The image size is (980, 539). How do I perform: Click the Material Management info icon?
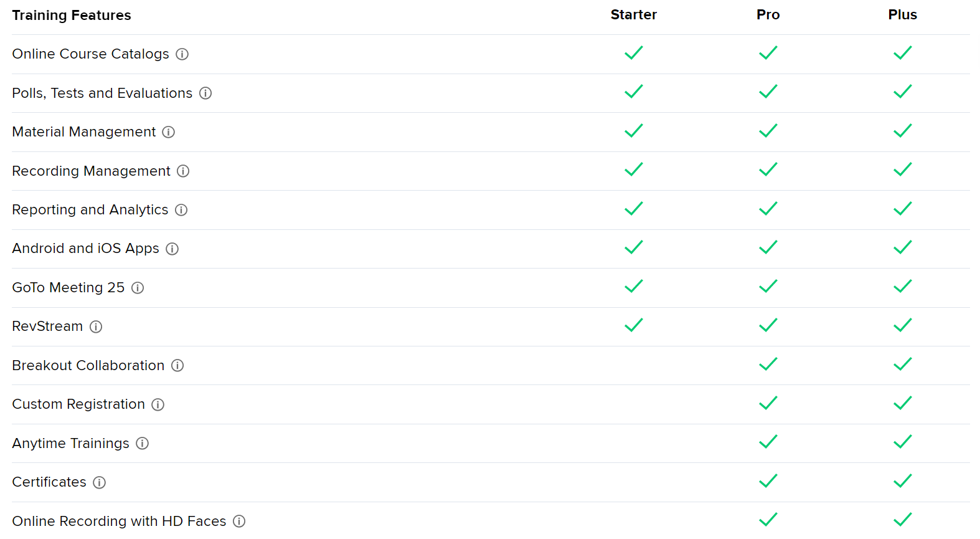pos(169,132)
